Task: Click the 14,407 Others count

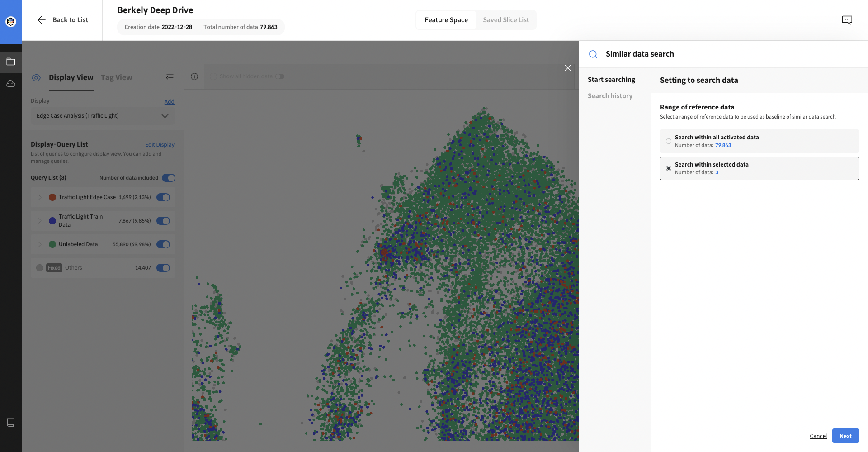Action: tap(143, 268)
